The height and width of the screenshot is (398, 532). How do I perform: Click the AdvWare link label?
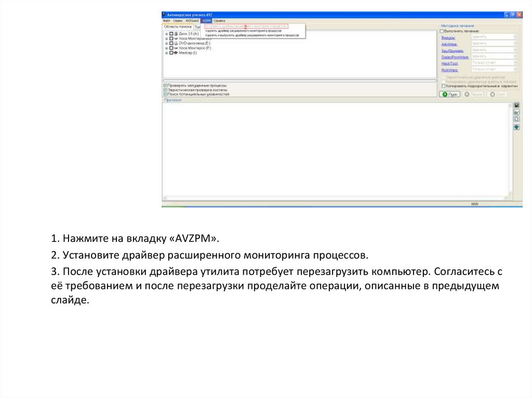pyautogui.click(x=449, y=44)
